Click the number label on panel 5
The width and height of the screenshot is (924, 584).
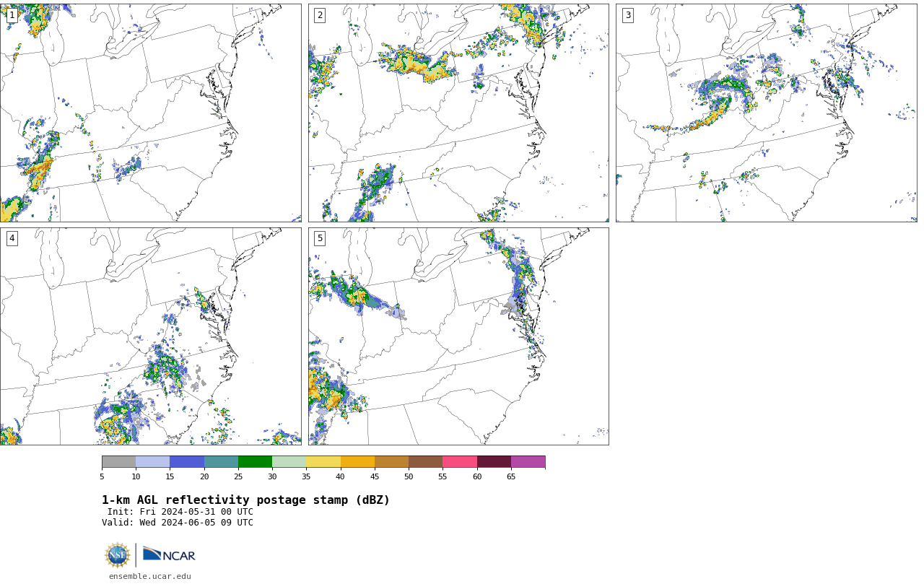coord(320,238)
